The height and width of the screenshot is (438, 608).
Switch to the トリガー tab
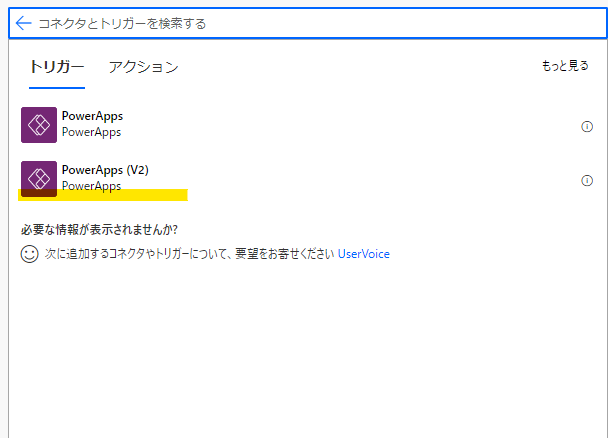57,67
